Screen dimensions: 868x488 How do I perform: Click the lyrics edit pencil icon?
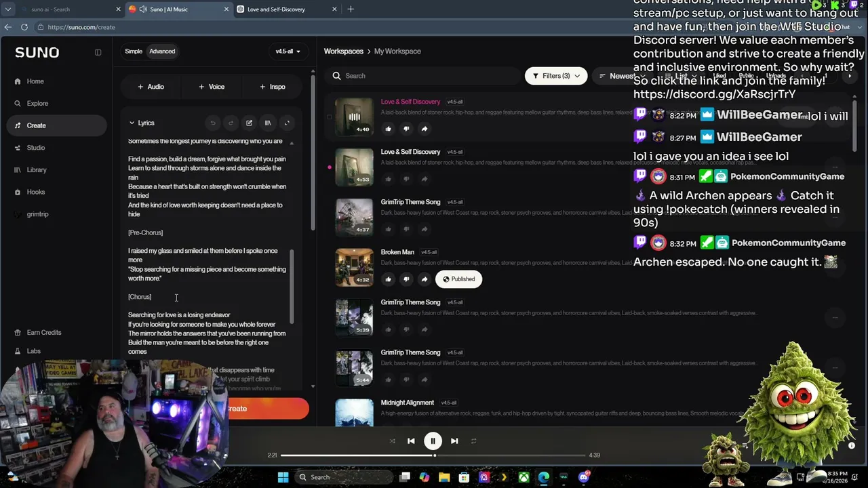pos(249,123)
